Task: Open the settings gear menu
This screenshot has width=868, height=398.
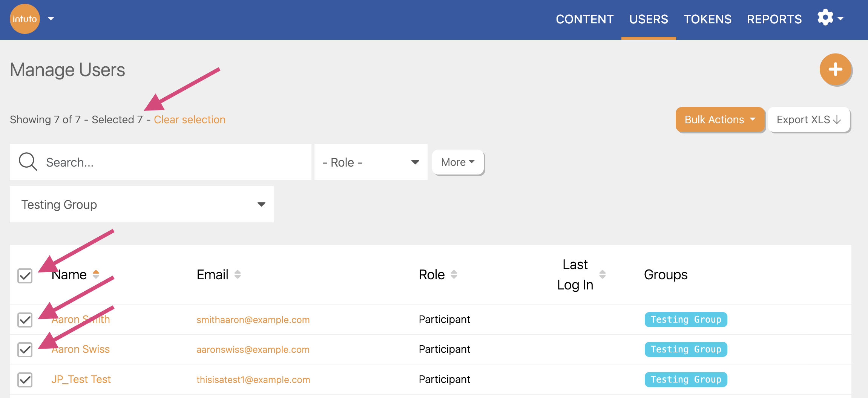Action: [826, 18]
